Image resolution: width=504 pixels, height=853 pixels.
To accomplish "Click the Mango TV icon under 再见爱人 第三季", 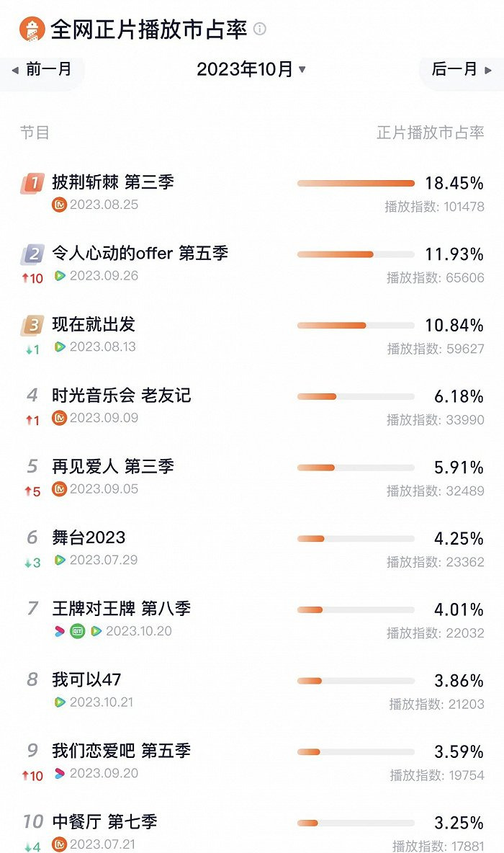I will pyautogui.click(x=60, y=490).
